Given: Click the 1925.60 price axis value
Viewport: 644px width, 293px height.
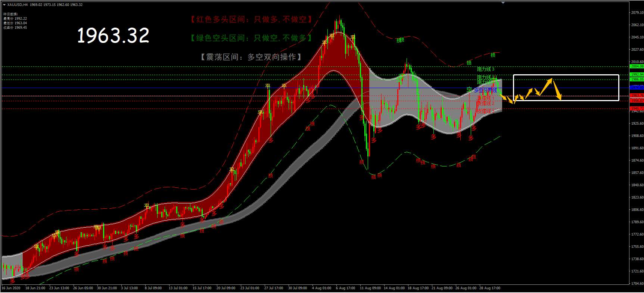Looking at the screenshot, I should 637,124.
